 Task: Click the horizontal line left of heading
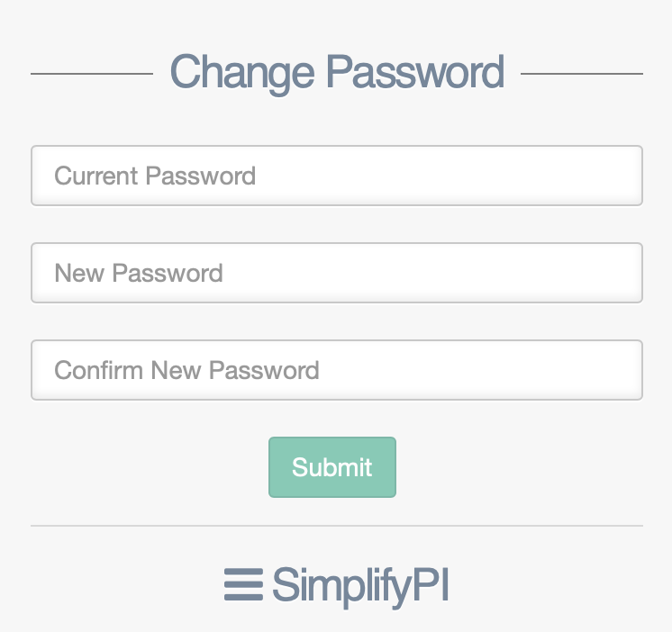[92, 74]
